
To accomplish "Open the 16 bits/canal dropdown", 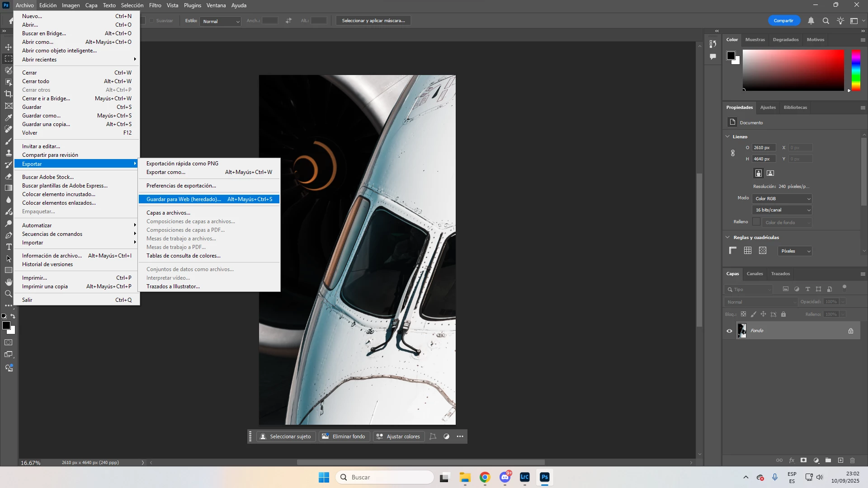I will coord(782,210).
